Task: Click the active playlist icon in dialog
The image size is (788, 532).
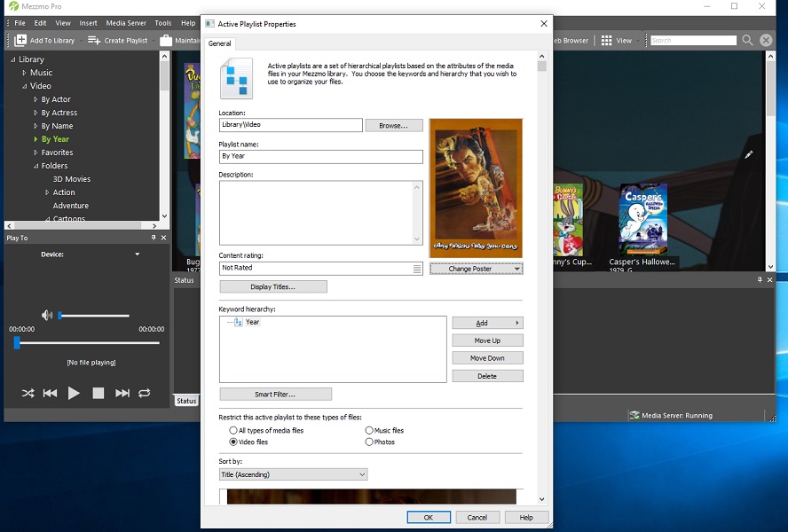Action: coord(236,78)
